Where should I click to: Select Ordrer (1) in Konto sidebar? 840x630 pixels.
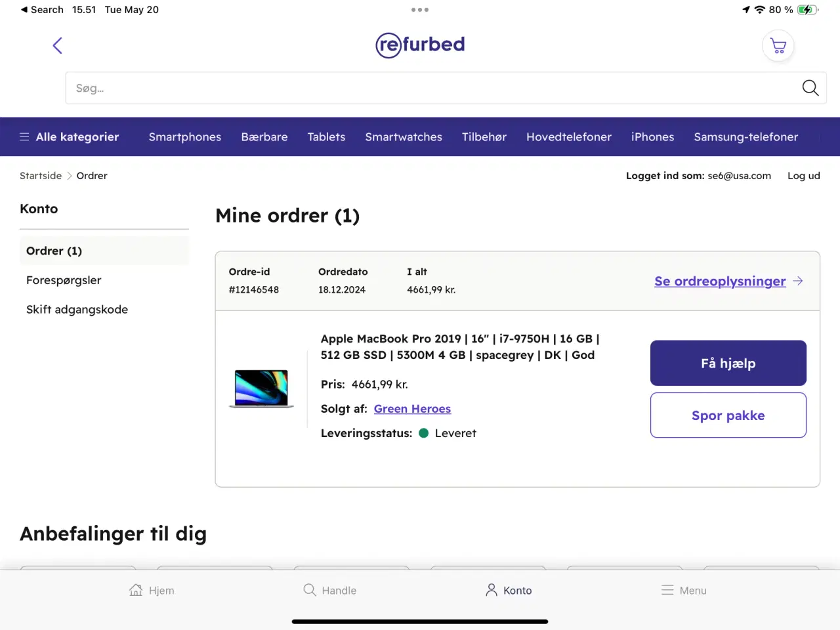104,251
